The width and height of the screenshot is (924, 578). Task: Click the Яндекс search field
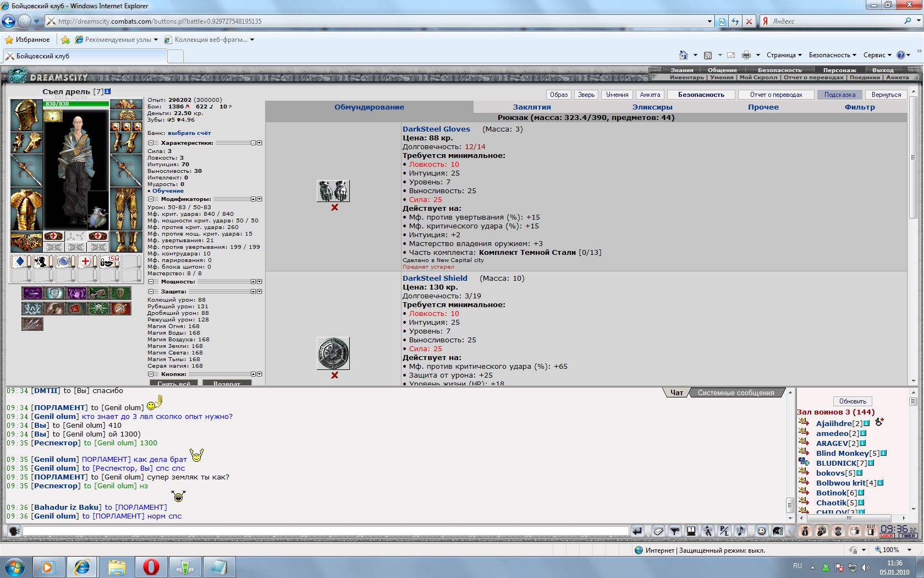point(835,21)
